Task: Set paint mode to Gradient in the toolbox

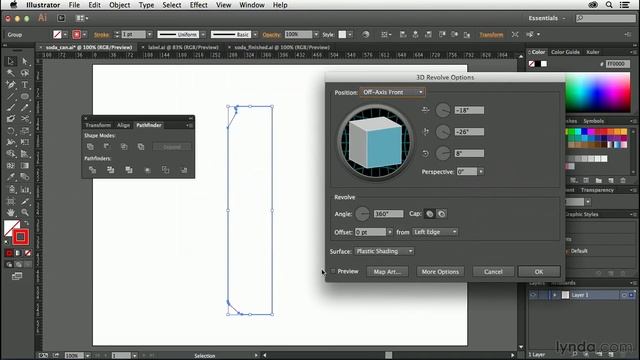Action: point(18,253)
